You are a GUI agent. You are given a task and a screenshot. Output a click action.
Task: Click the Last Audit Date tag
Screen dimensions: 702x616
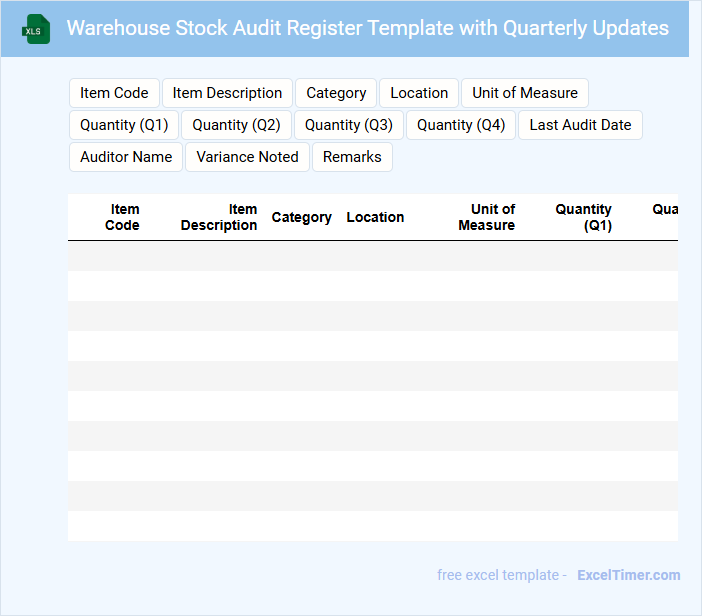coord(580,125)
